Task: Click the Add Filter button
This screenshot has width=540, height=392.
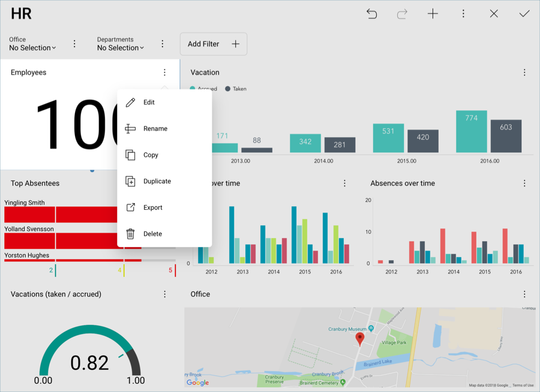Action: click(214, 44)
